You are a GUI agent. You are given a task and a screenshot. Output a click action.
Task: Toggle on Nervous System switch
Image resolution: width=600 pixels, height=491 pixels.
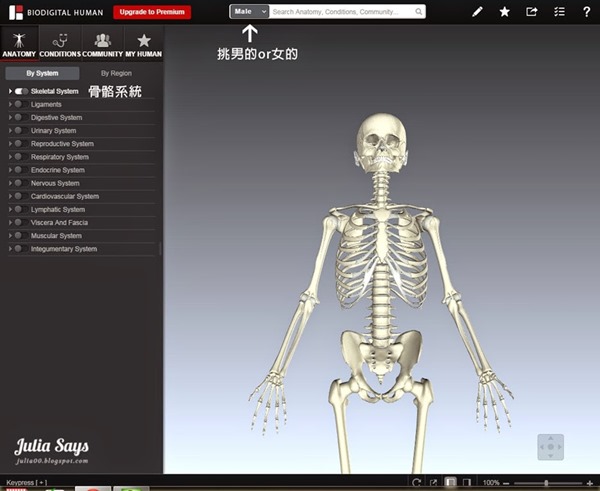[21, 183]
